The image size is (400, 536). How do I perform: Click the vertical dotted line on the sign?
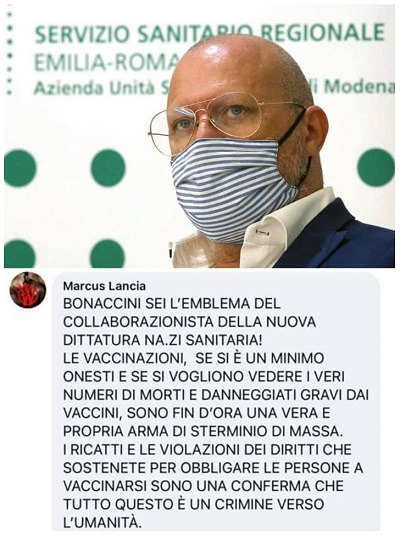[x=10, y=53]
